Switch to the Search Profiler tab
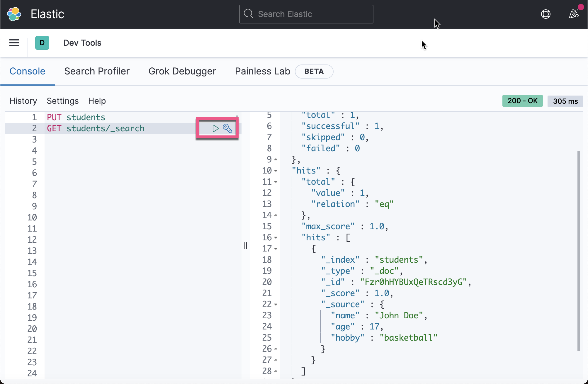The height and width of the screenshot is (384, 588). (x=97, y=71)
